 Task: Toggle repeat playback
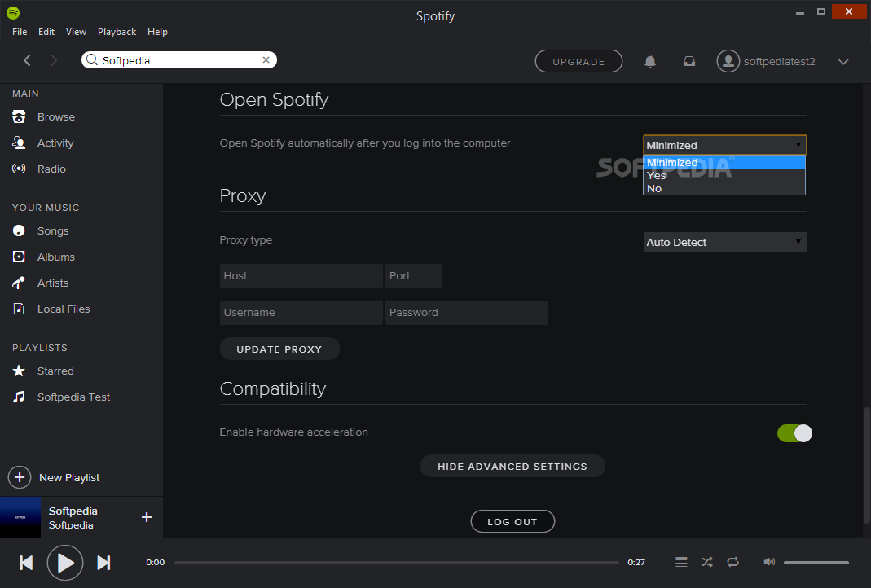[733, 563]
